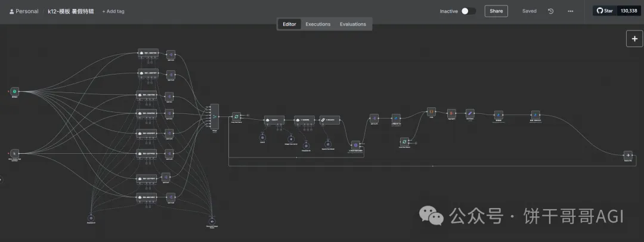Open the workflow history clock icon
The width and height of the screenshot is (644, 242).
coord(550,11)
